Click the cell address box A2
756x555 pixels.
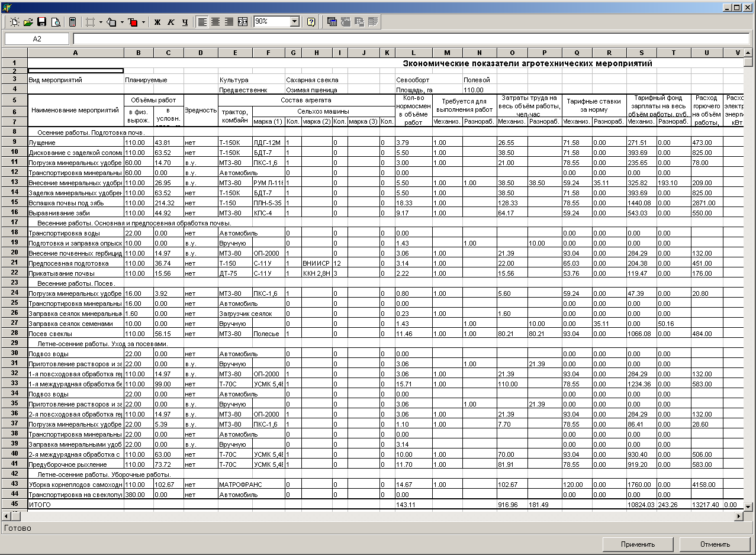click(x=37, y=38)
